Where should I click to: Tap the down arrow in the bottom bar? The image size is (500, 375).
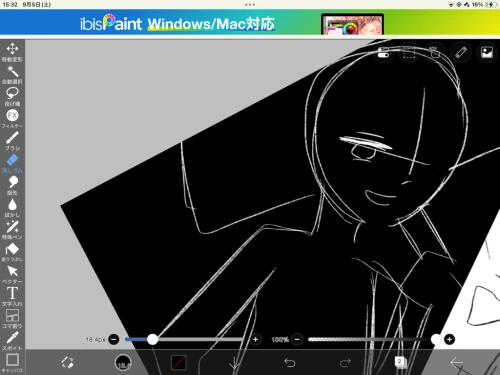pyautogui.click(x=234, y=363)
